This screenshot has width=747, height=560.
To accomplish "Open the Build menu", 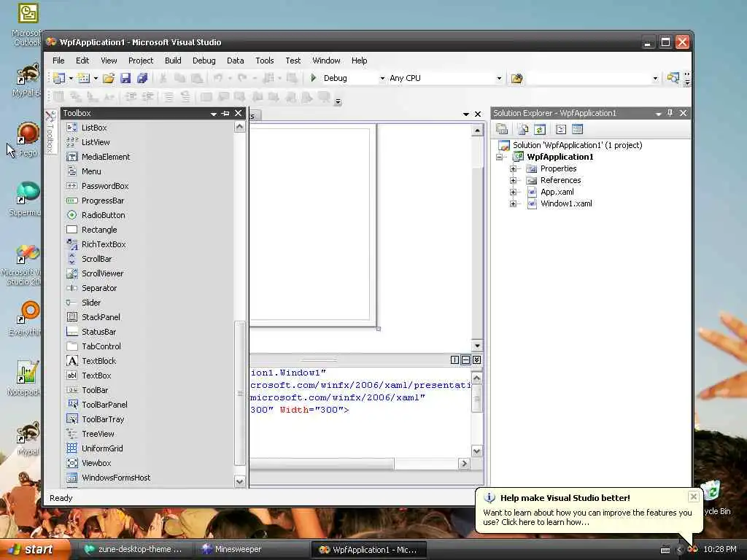I will pyautogui.click(x=173, y=61).
